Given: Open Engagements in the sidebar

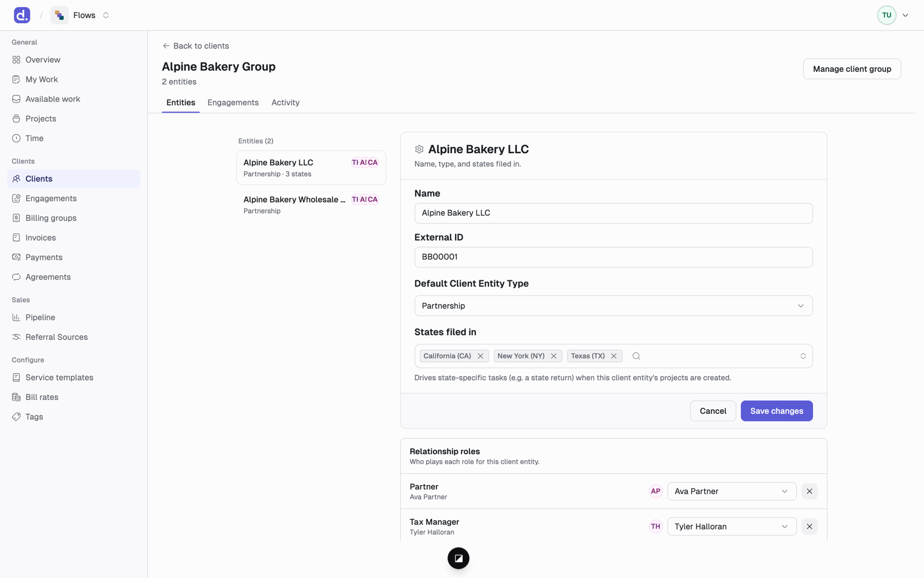Looking at the screenshot, I should 73,198.
